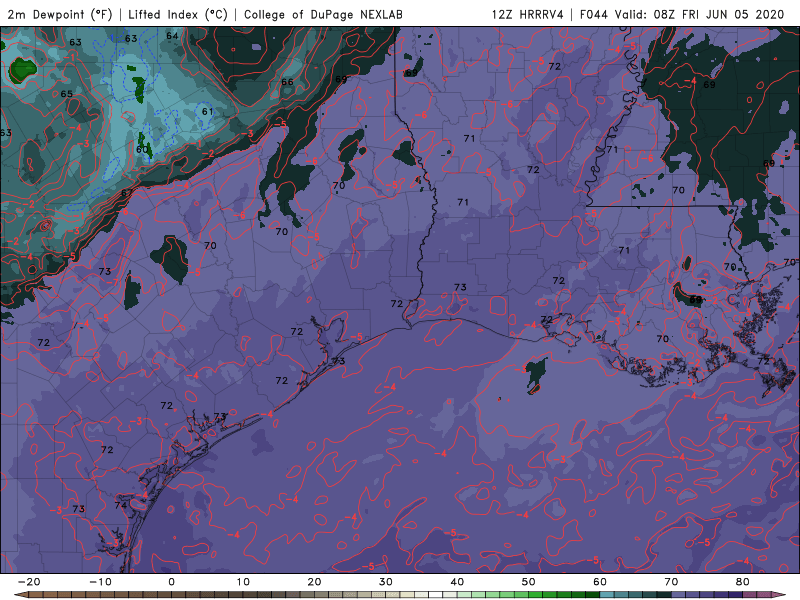Click the 10 label on the colorbar
Image resolution: width=800 pixels, height=600 pixels.
[243, 582]
